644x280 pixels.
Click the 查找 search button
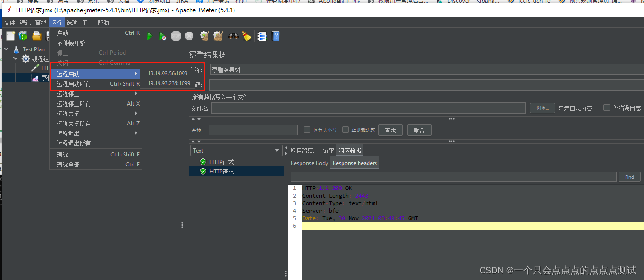(x=390, y=130)
